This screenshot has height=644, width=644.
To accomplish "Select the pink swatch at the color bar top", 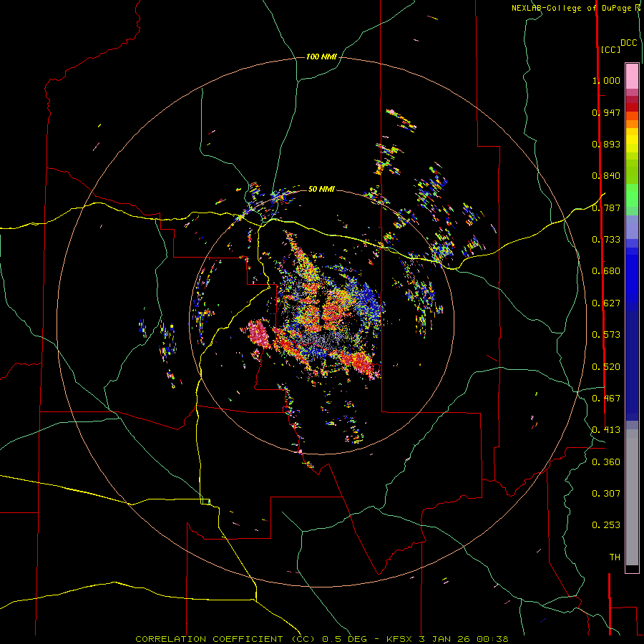I will (632, 77).
